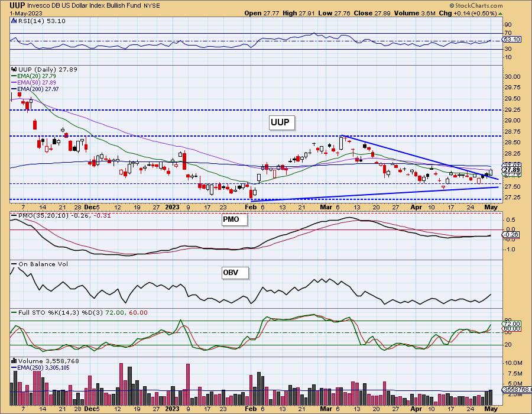Screen dimensions: 532x414
Task: Click the 'High 27.91' quote value
Action: [x=299, y=13]
